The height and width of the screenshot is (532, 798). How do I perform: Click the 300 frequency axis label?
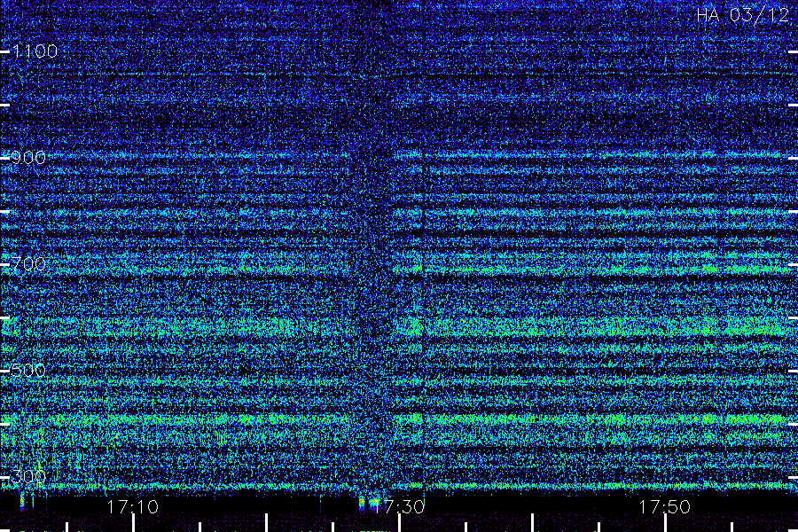click(28, 476)
